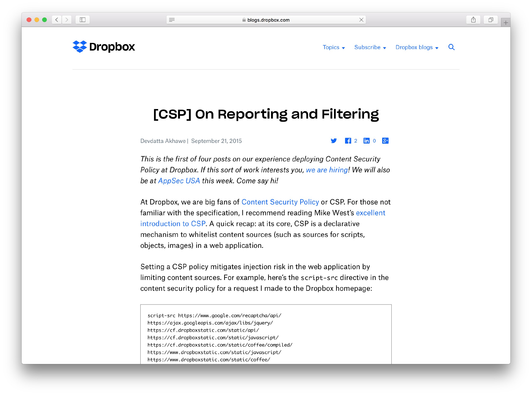Image resolution: width=532 pixels, height=395 pixels.
Task: Go back using Safari back arrow
Action: (57, 20)
